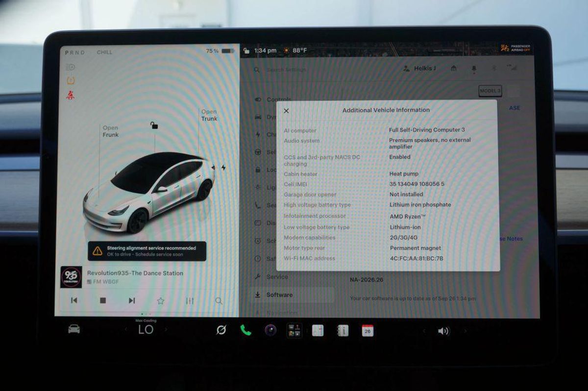Tap the 88°F outside temperature

coord(300,50)
